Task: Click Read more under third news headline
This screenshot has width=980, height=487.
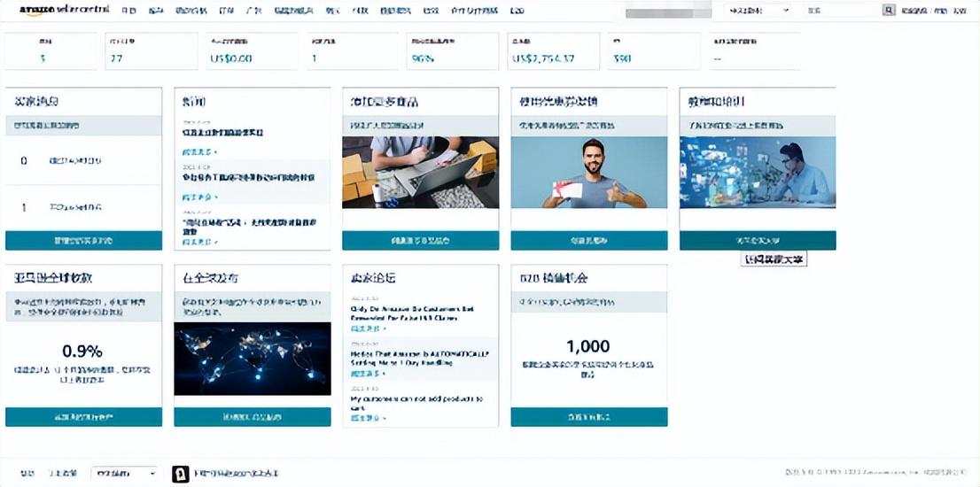Action: (x=200, y=242)
